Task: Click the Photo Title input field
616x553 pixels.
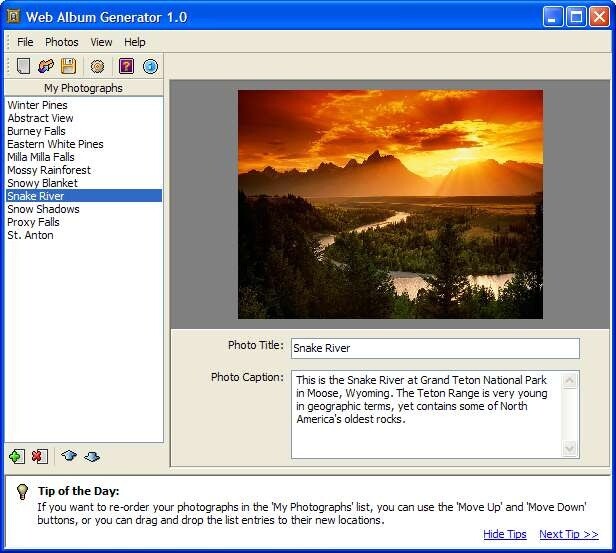Action: (435, 348)
